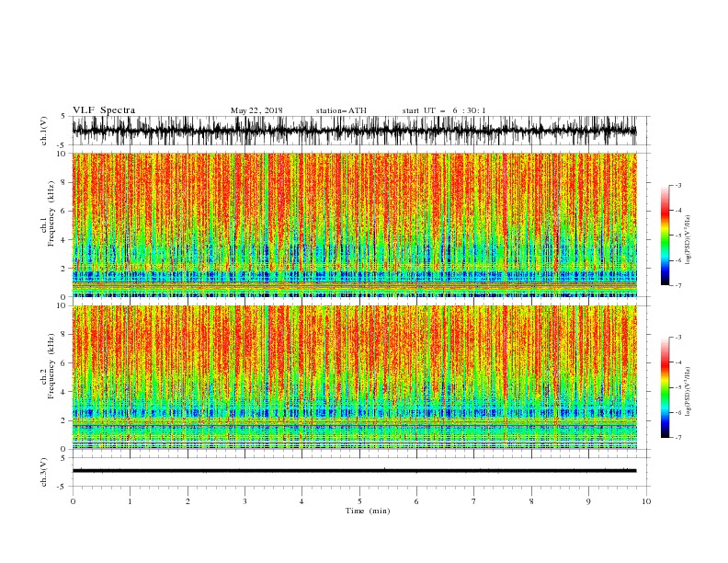Click the 'VLF Spectra' title text
Image resolution: width=728 pixels, height=563 pixels.
coord(104,110)
